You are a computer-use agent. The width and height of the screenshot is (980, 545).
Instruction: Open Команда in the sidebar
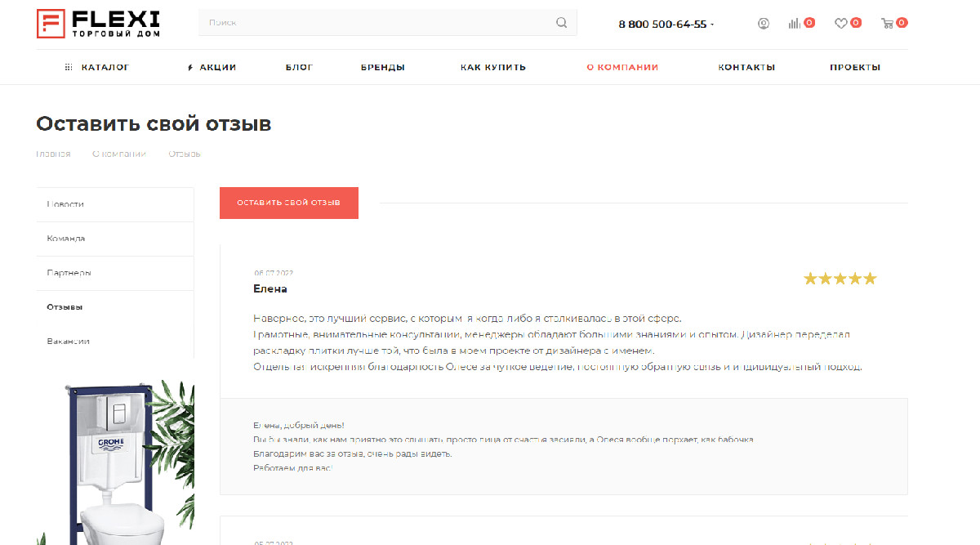tap(115, 239)
